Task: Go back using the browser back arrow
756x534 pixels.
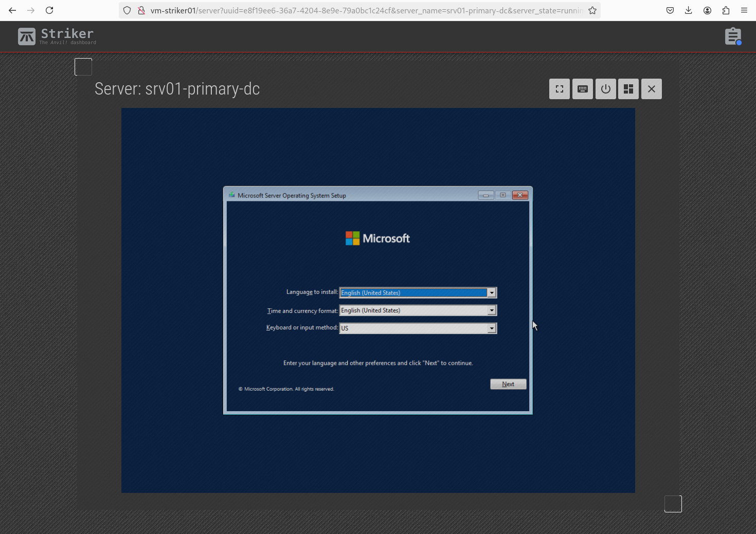Action: point(12,10)
